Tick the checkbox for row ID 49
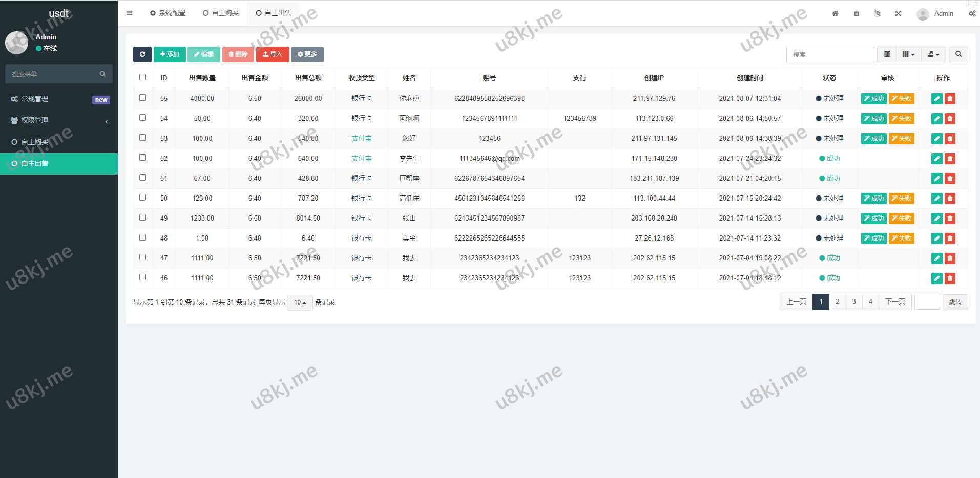 (142, 218)
